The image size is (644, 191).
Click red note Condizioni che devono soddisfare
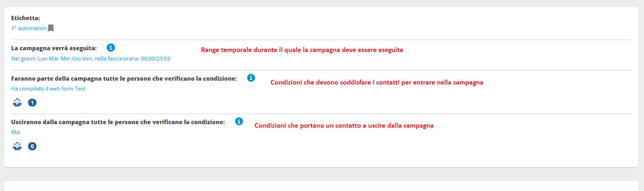pos(377,82)
